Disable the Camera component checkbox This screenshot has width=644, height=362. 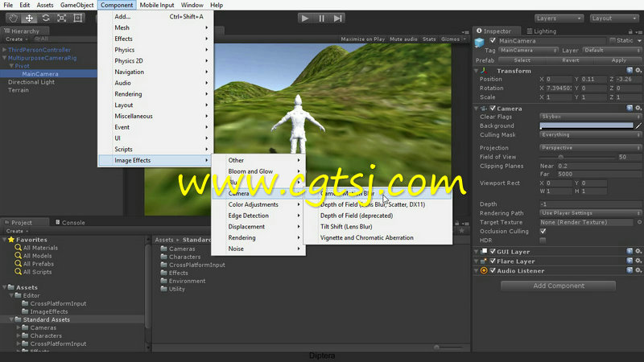coord(493,109)
